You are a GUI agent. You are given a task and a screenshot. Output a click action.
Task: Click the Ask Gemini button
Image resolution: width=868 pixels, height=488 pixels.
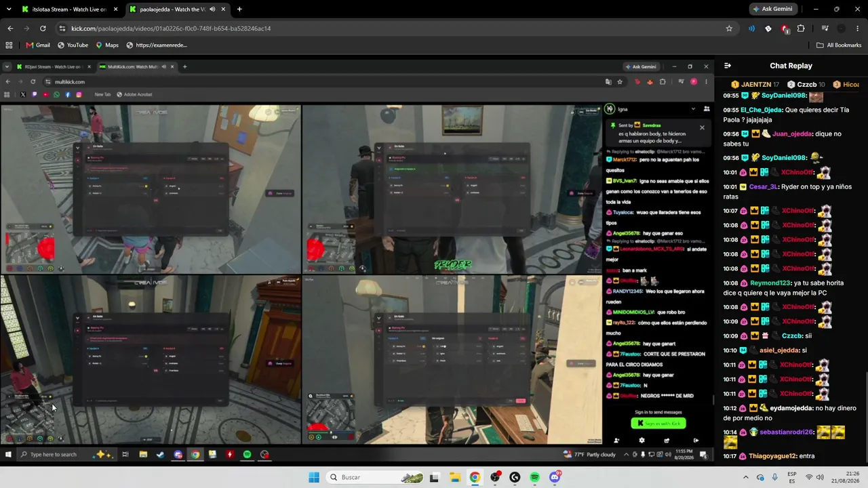coord(773,9)
